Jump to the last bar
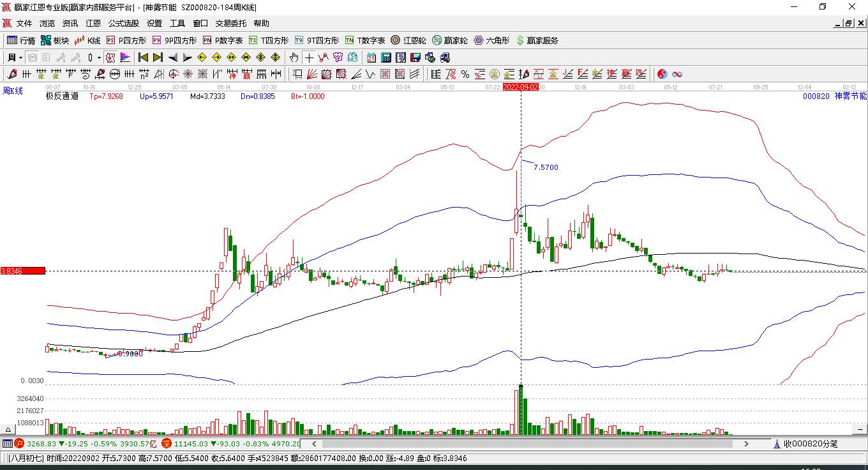 [158, 57]
